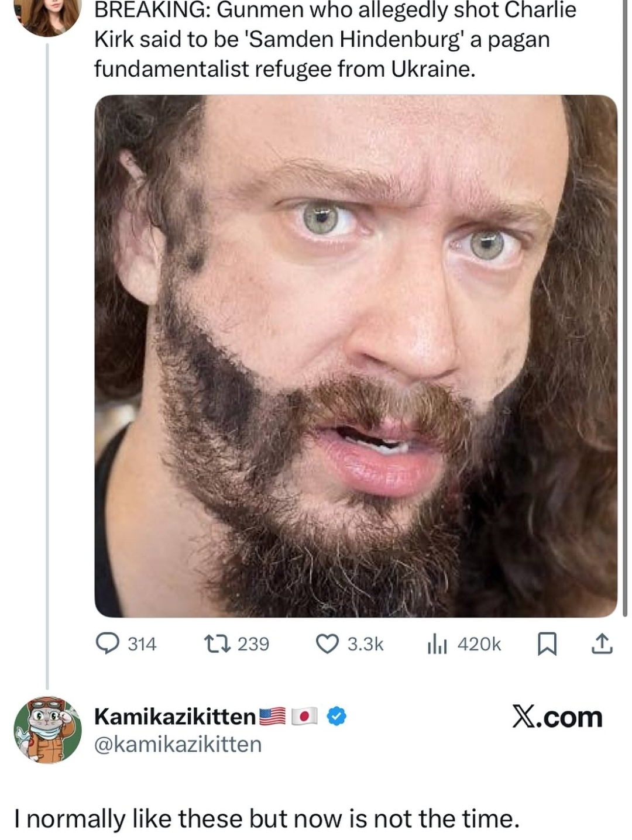Click the 'I normally like these' reply text
This screenshot has height=840, width=632.
pyautogui.click(x=267, y=818)
